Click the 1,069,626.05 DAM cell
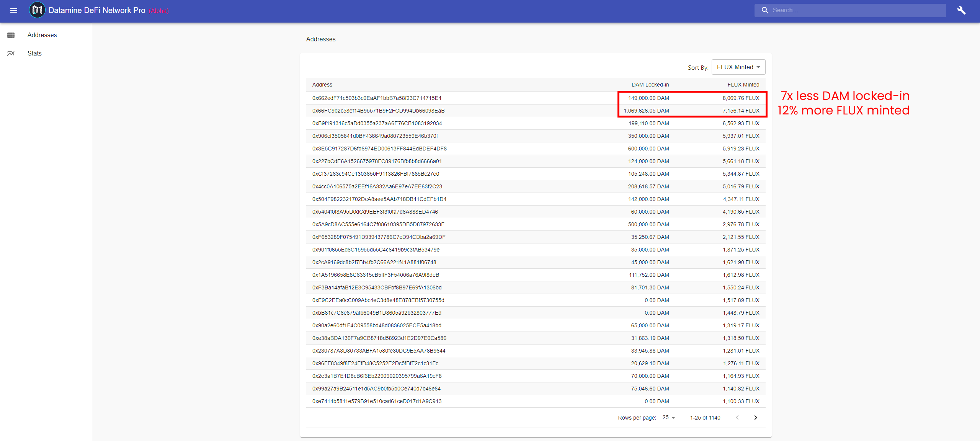 646,111
